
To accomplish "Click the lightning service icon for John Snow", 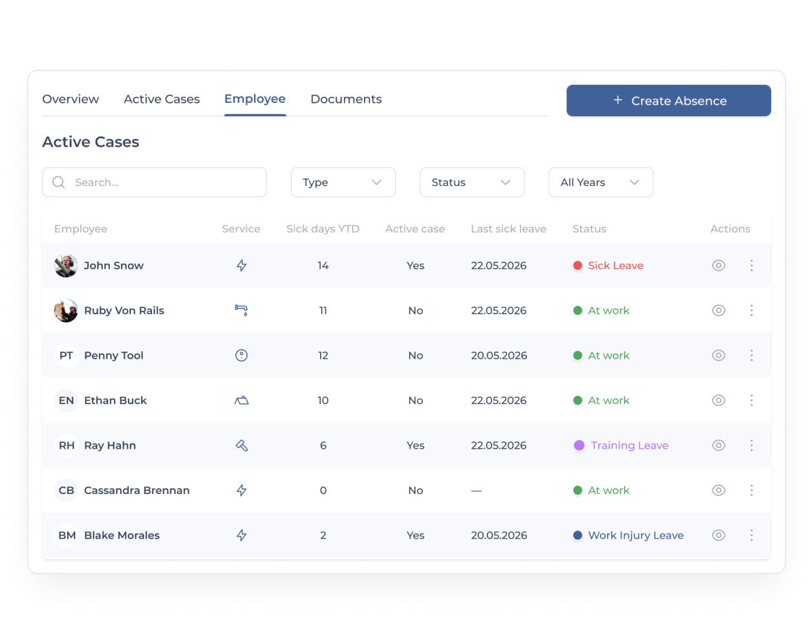I will [241, 266].
